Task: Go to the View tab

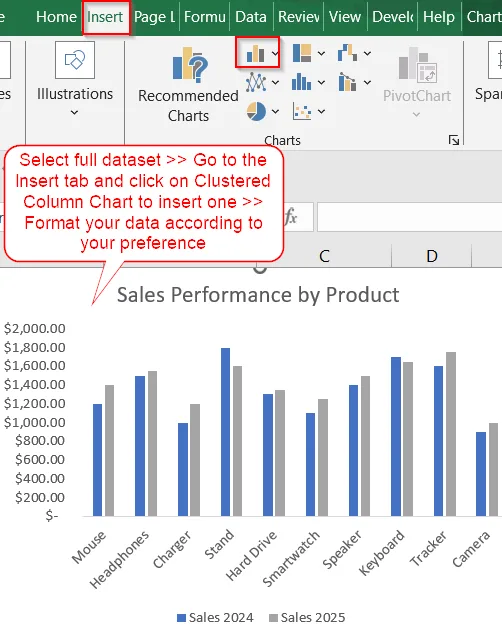Action: (x=345, y=17)
